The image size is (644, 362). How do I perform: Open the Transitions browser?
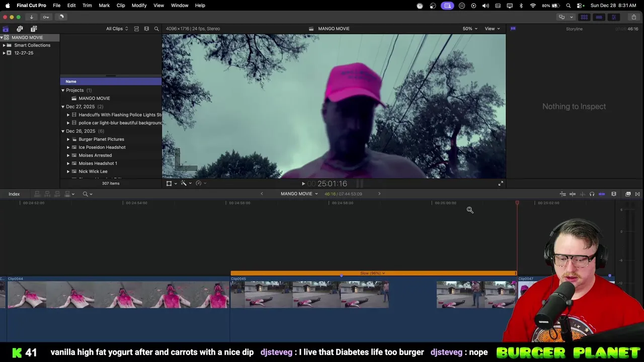tap(637, 194)
